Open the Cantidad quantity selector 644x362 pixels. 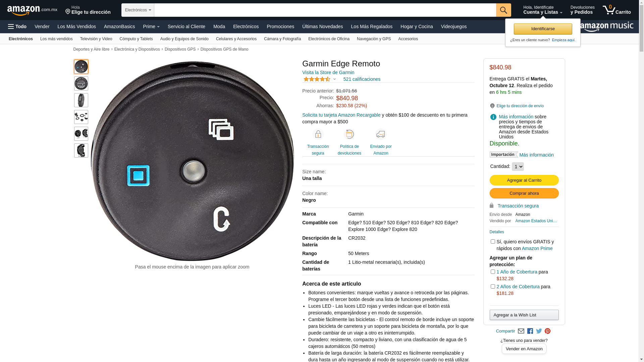[x=518, y=167]
